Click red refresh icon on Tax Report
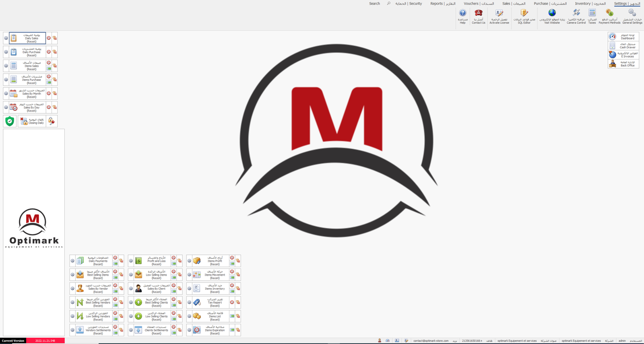The image size is (644, 344). coord(232,302)
